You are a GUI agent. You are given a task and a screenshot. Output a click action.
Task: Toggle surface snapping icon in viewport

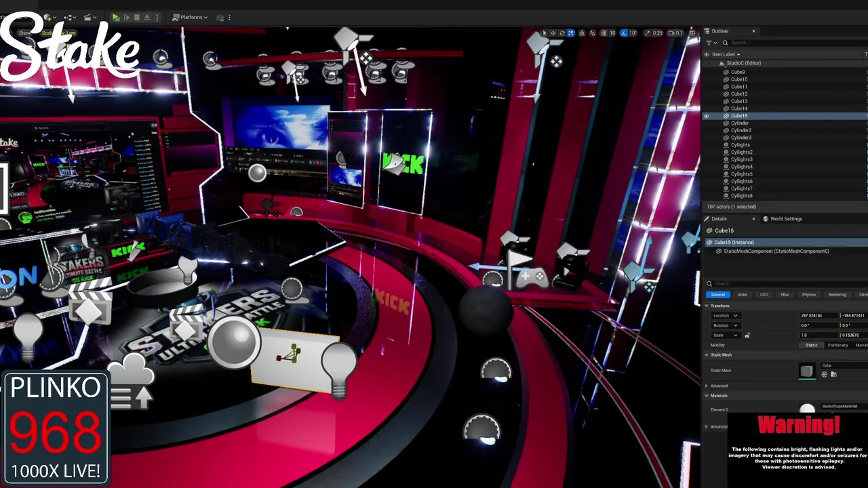tap(593, 33)
